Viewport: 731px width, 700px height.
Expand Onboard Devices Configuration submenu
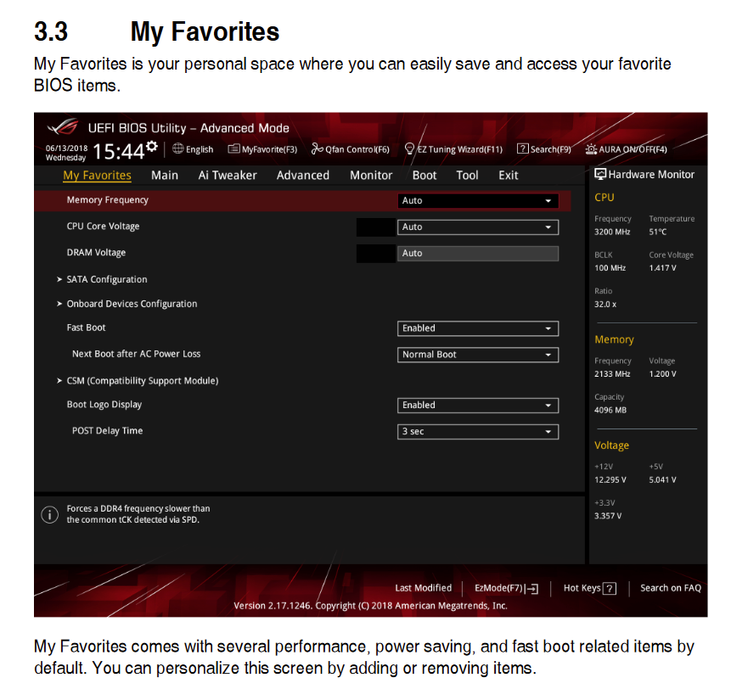132,304
